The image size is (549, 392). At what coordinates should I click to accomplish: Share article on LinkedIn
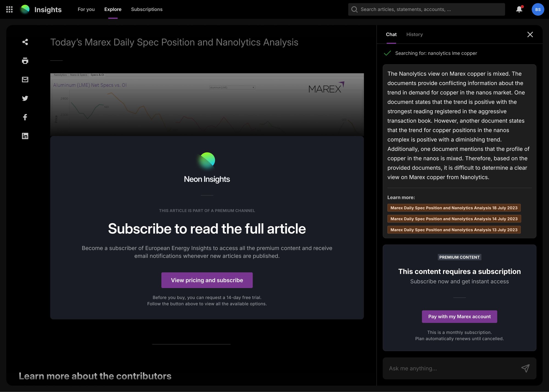[25, 136]
